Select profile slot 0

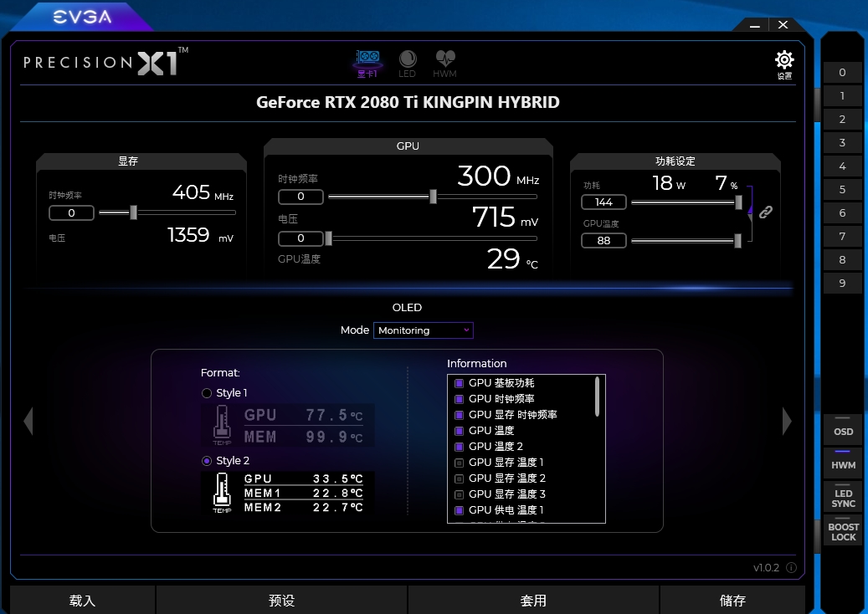842,73
